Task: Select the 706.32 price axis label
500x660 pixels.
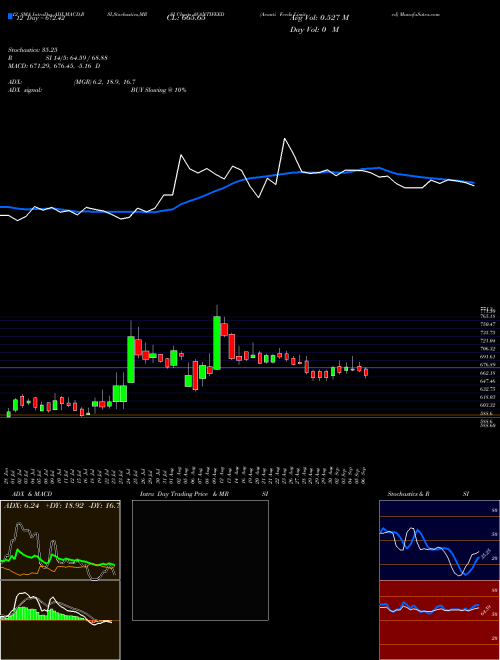Action: (487, 349)
